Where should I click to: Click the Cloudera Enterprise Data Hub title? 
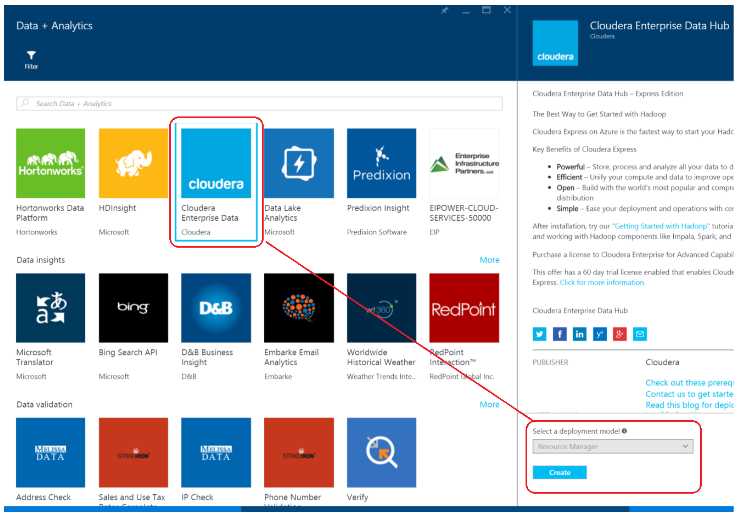coord(659,26)
